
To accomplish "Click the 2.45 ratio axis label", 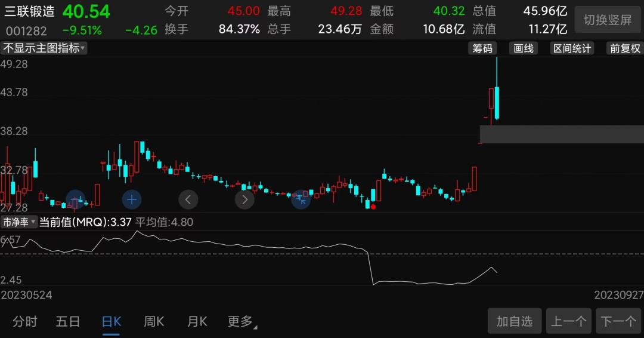I will tap(11, 280).
